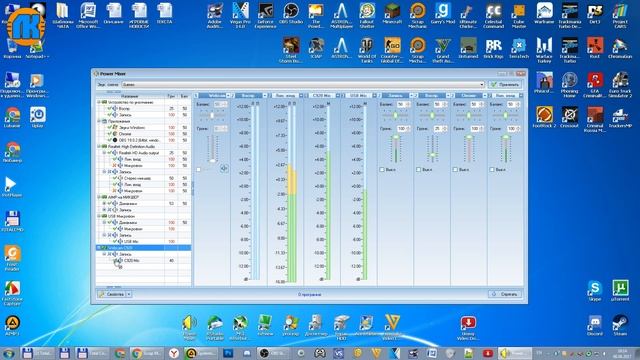Click the Свойства button
Image resolution: width=640 pixels, height=360 pixels.
[x=112, y=294]
